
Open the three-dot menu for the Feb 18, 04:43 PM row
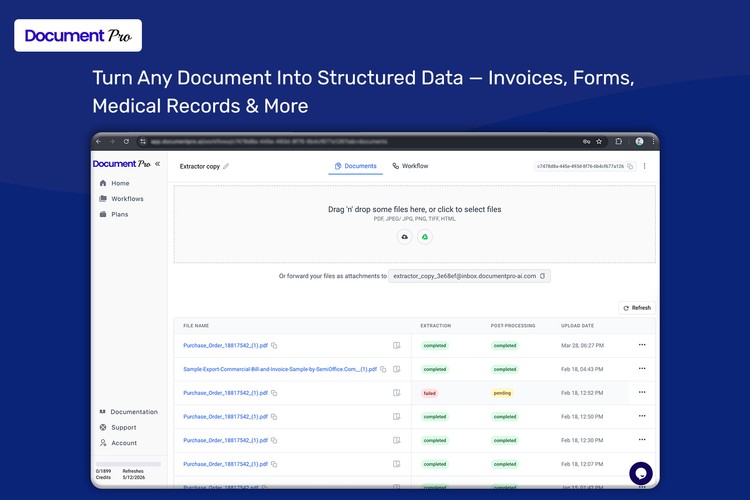[x=642, y=368]
